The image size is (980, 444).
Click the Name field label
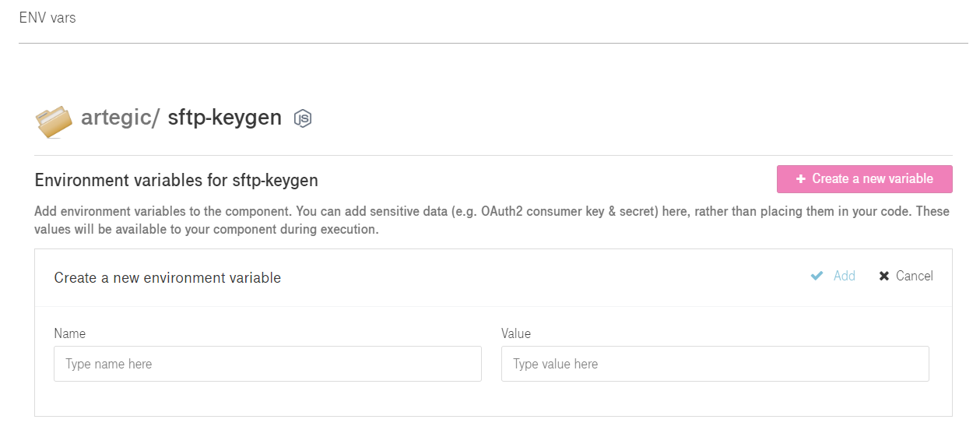pos(69,333)
